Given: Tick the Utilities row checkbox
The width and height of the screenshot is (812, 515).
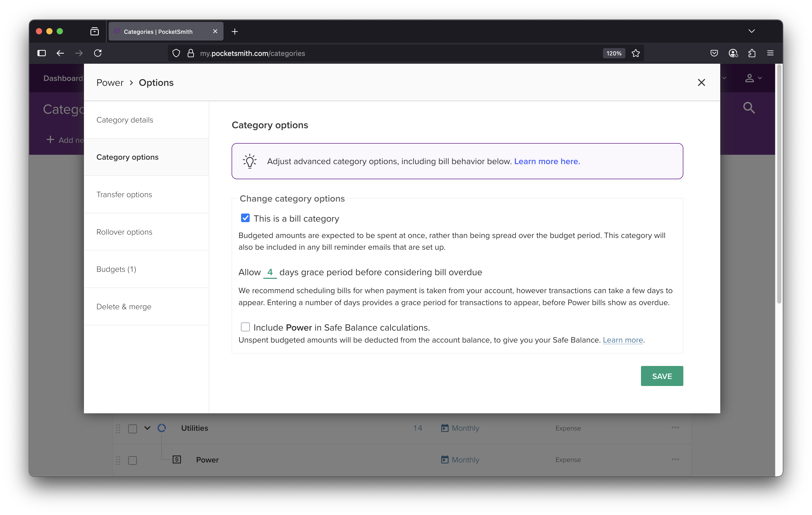Looking at the screenshot, I should click(x=133, y=429).
